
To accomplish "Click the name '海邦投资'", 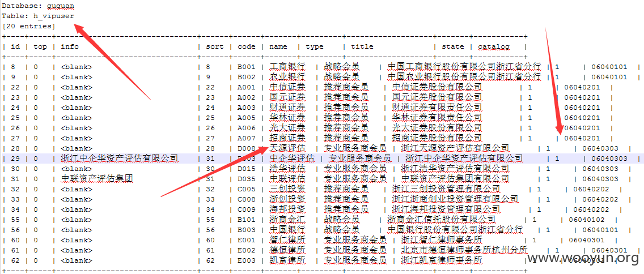I will tap(287, 209).
